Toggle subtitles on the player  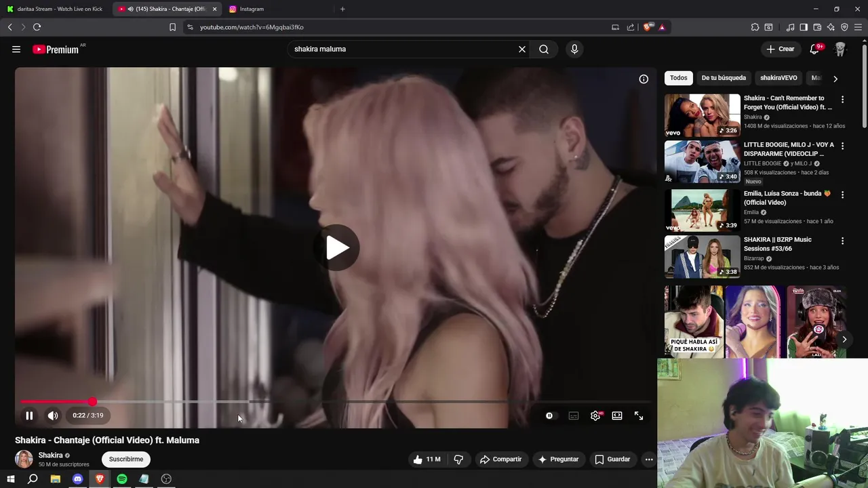(574, 415)
